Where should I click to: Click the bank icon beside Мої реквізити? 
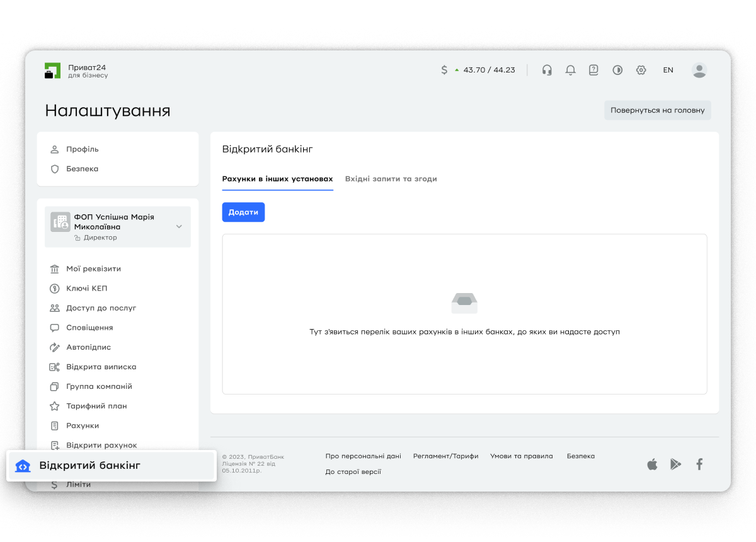tap(54, 268)
